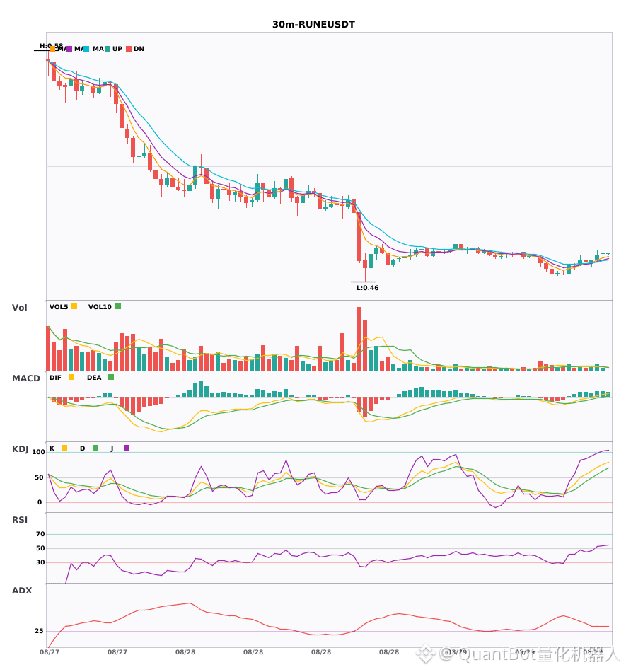Click the KDJ axis value 0

(40, 502)
